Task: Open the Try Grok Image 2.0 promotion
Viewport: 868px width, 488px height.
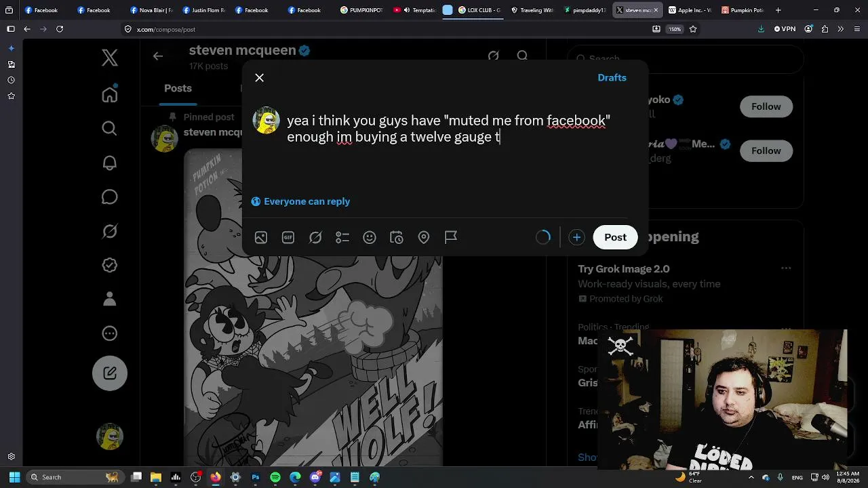Action: click(624, 269)
